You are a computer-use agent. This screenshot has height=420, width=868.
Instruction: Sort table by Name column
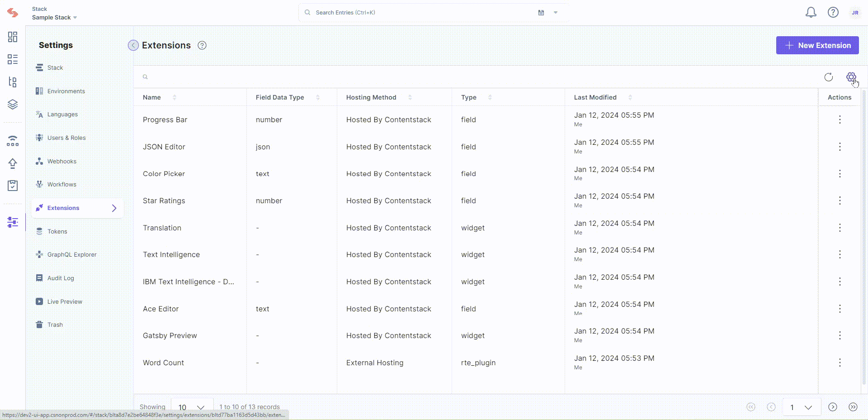175,97
